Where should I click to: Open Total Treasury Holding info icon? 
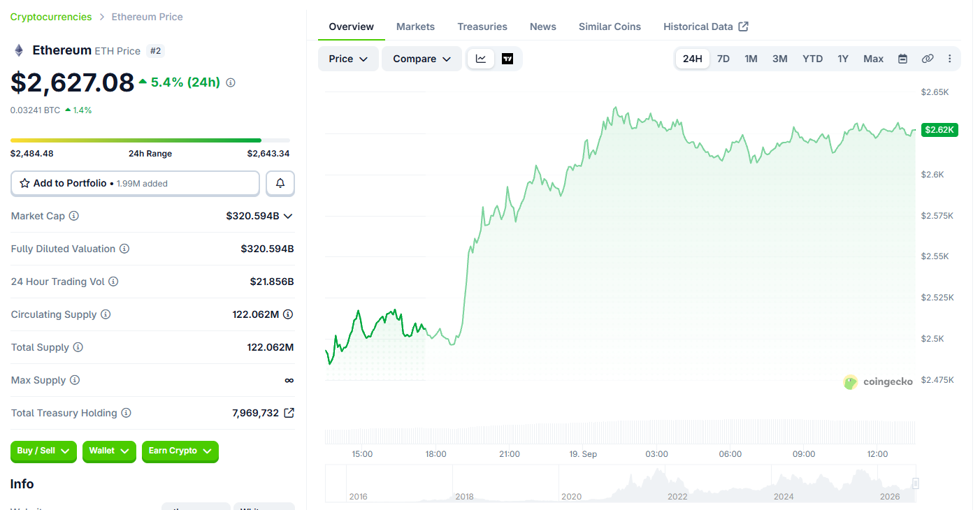(x=127, y=413)
